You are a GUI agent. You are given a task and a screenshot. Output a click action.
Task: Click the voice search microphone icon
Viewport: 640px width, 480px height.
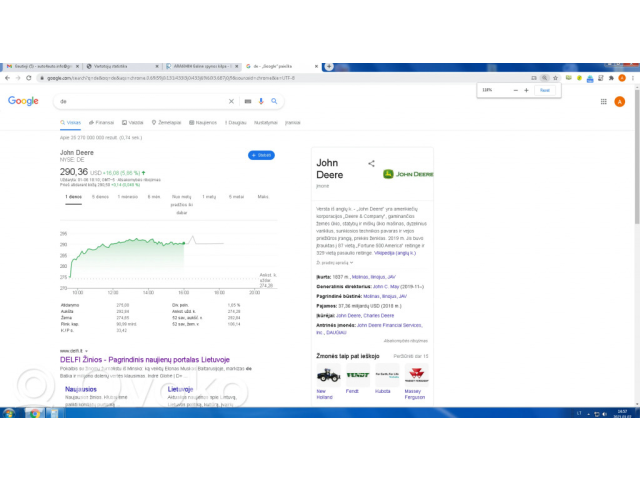click(260, 101)
